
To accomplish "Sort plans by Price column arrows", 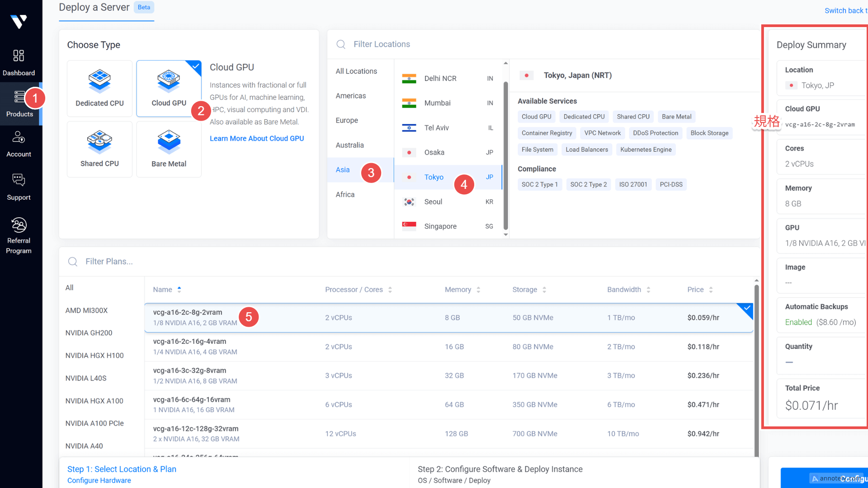I will pyautogui.click(x=711, y=290).
